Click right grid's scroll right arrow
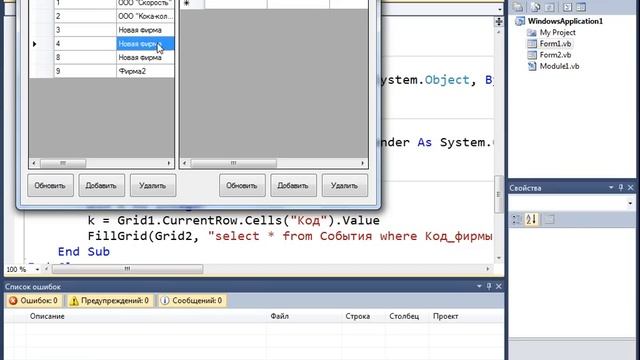The image size is (640, 360). [362, 163]
